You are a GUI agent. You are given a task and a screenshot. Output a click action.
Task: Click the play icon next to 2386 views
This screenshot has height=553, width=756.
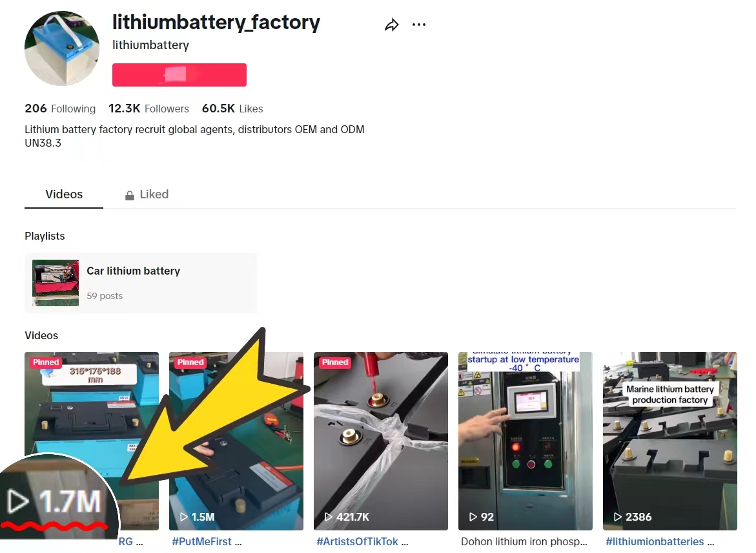pos(618,517)
